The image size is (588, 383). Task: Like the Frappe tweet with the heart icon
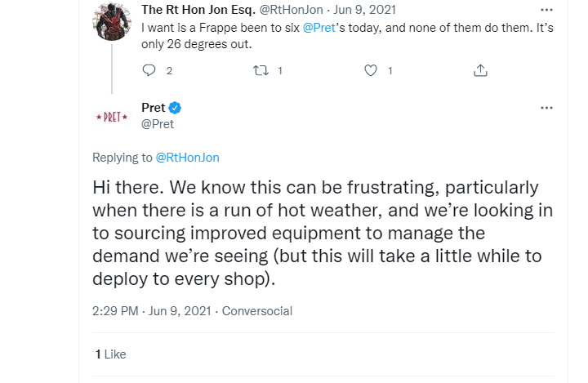click(371, 71)
